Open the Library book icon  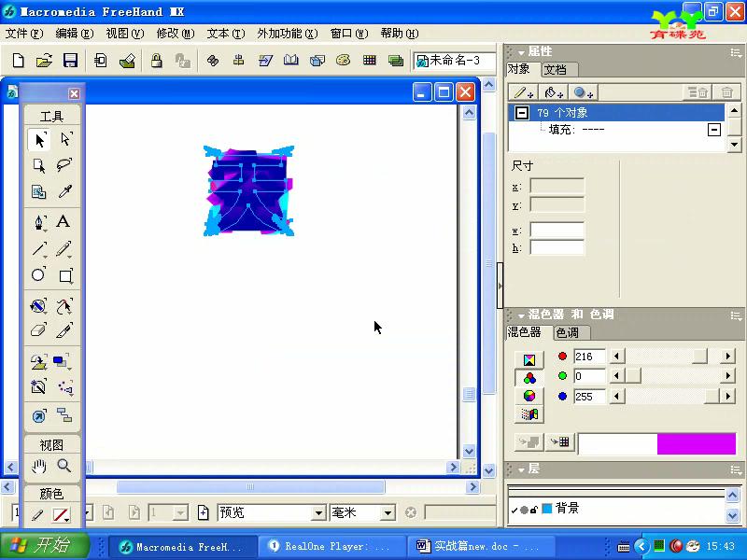290,60
